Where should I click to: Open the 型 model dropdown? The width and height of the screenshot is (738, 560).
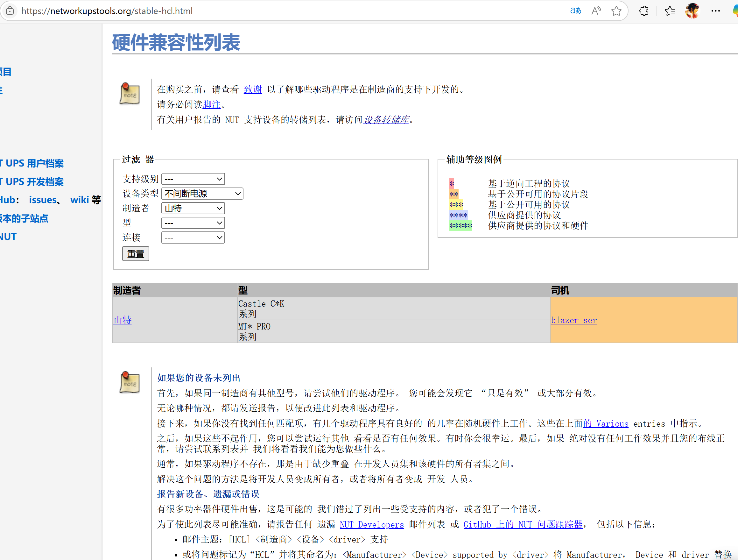(193, 223)
